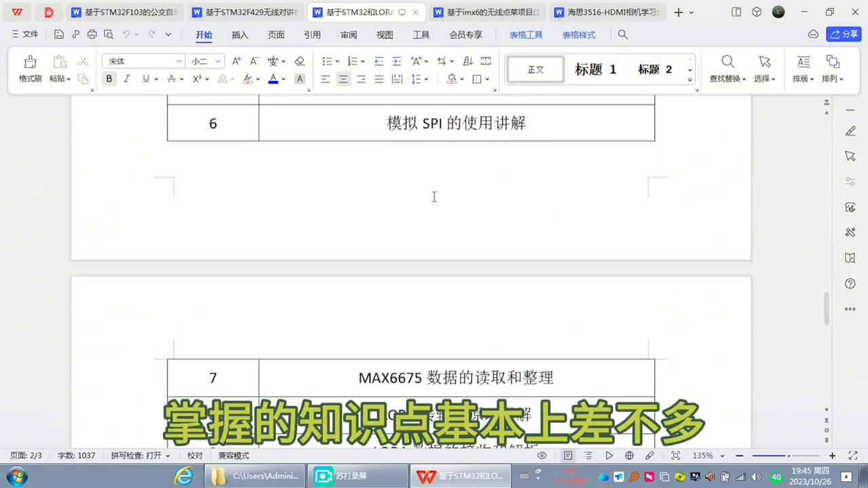Click the reading mode play icon in status bar

(609, 456)
